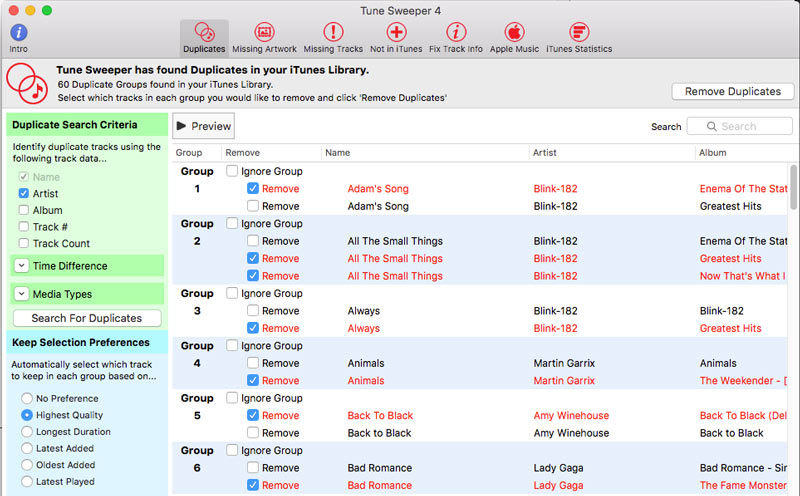The width and height of the screenshot is (800, 496).
Task: Check Remove for Back to Black album track
Action: point(253,433)
